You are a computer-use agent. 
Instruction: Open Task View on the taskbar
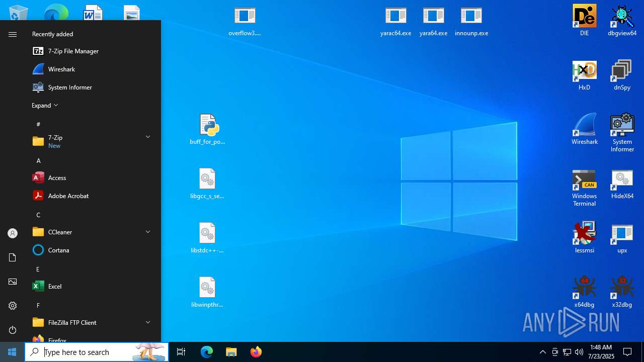(x=181, y=352)
